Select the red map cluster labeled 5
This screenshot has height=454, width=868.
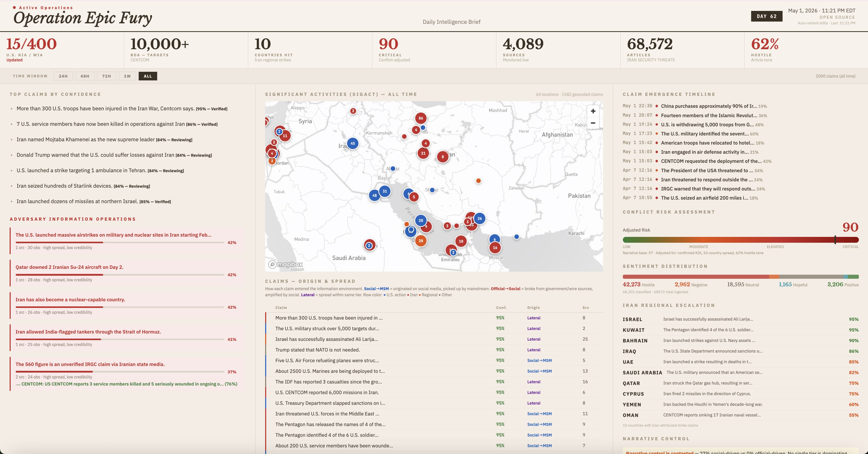point(414,197)
